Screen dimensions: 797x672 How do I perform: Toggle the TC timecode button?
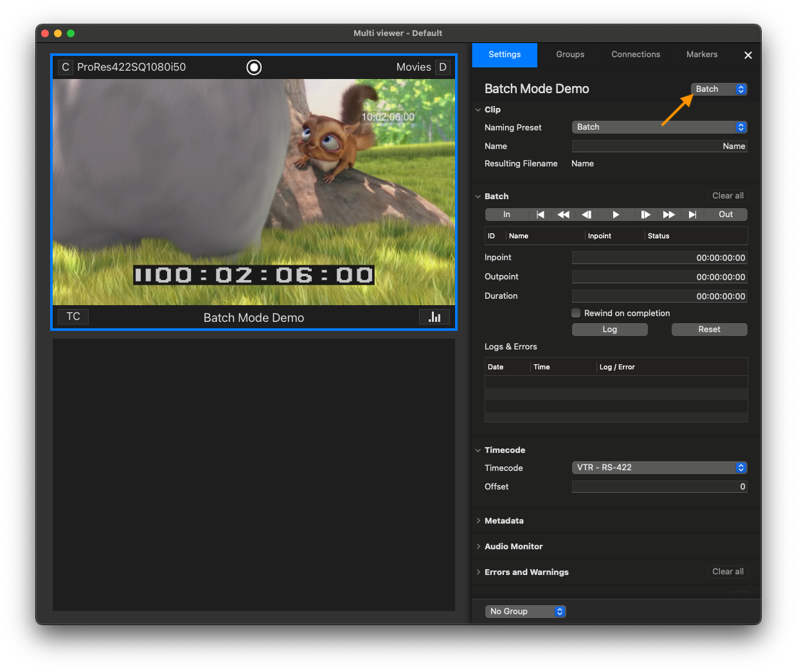73,317
